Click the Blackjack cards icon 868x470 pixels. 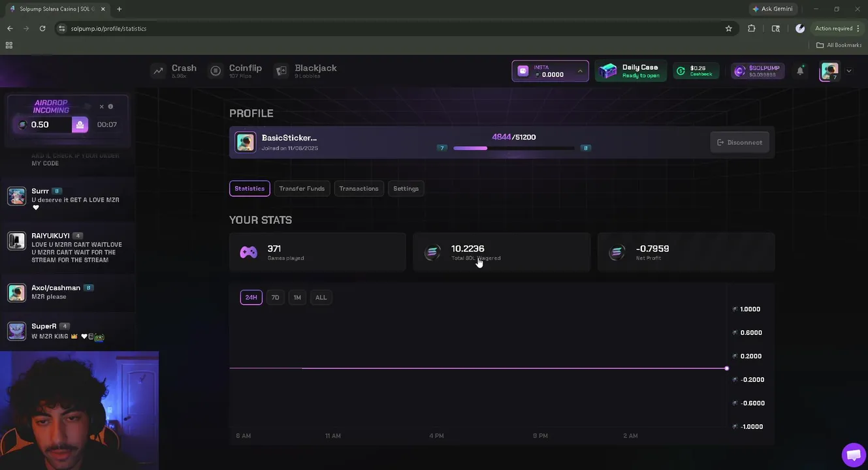(x=281, y=71)
